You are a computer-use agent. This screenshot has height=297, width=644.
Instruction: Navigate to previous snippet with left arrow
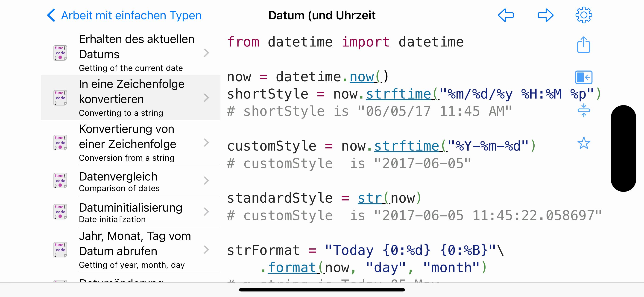[506, 15]
